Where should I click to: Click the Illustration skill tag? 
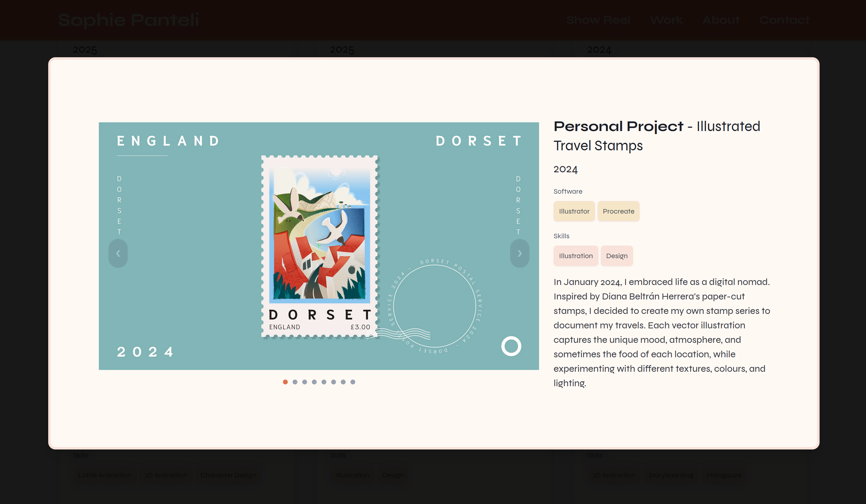tap(576, 256)
